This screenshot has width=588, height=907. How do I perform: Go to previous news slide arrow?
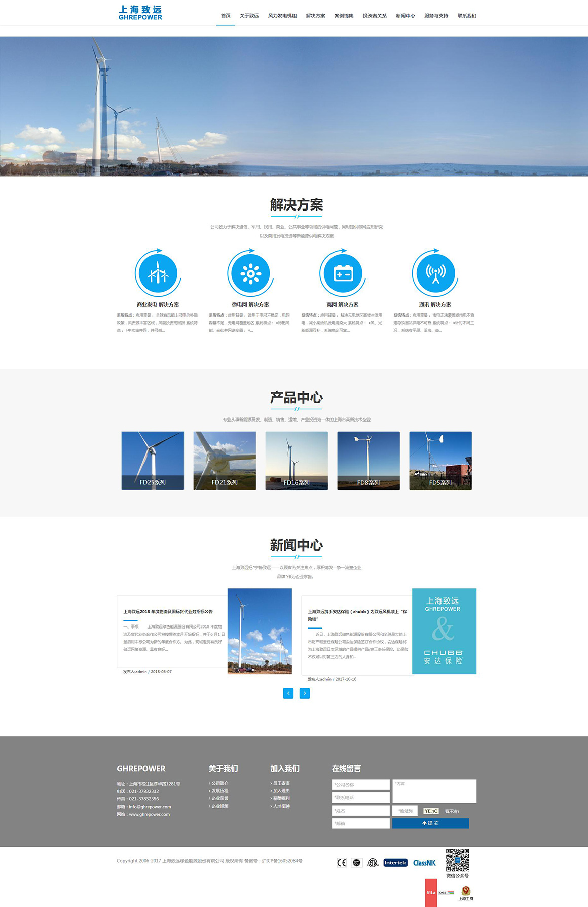point(288,693)
